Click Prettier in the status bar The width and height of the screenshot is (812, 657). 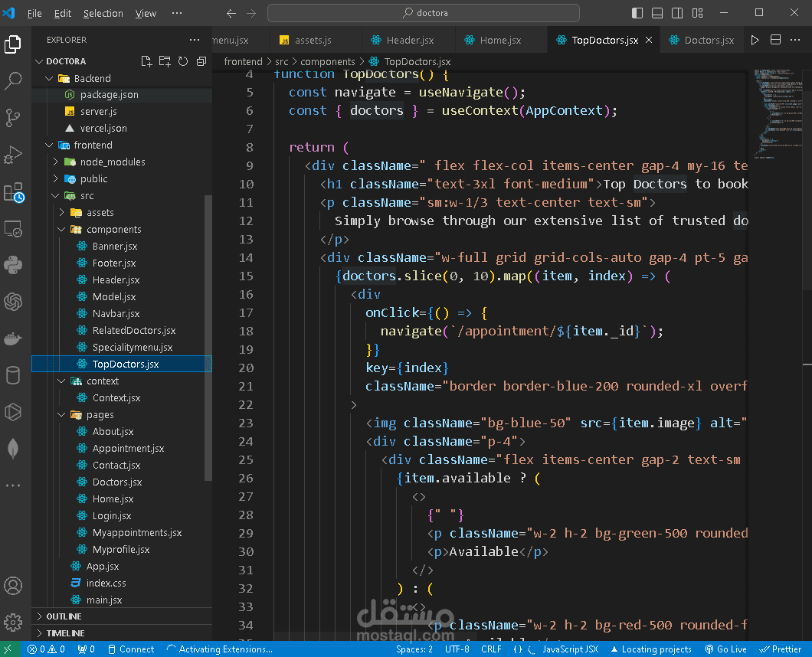(781, 649)
